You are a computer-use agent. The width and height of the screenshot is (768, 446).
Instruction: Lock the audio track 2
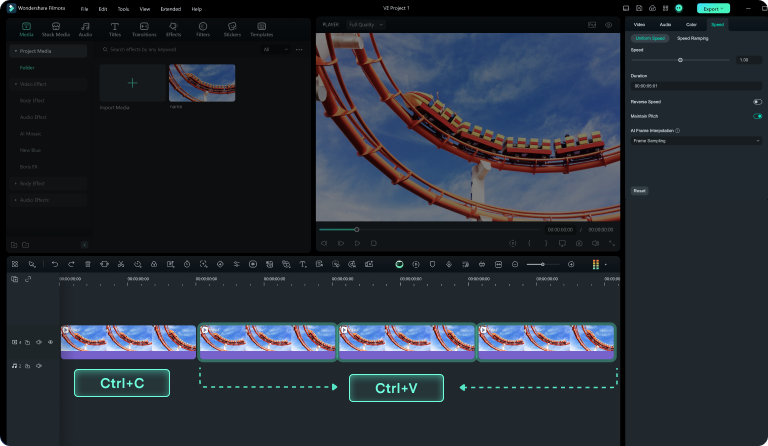27,366
